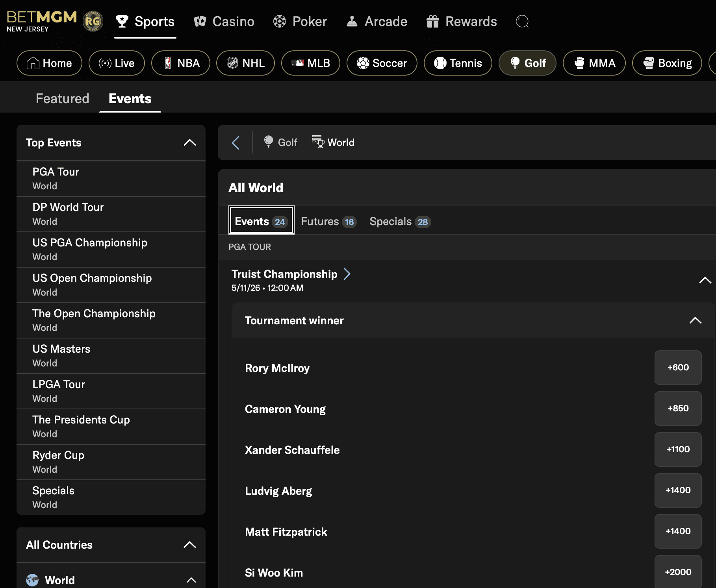
Task: Bet on Ludvig Aberg at +1400
Action: click(678, 490)
